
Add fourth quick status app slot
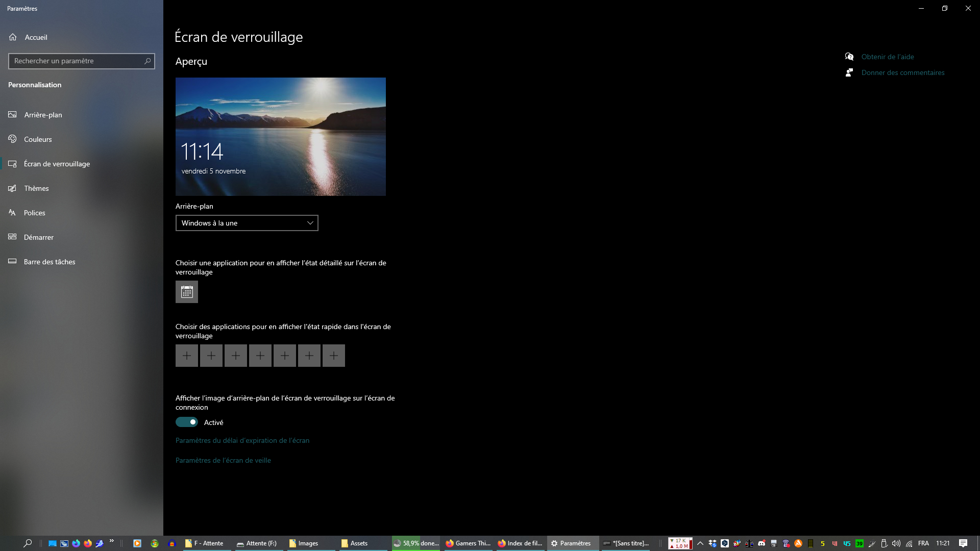[x=260, y=356]
